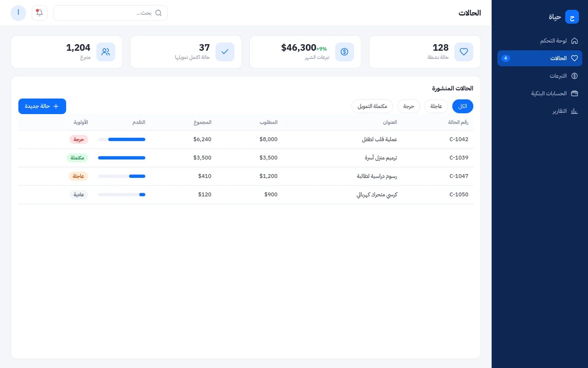Image resolution: width=588 pixels, height=368 pixels.
Task: Click bar chart icon beside التقارير
Action: point(574,111)
